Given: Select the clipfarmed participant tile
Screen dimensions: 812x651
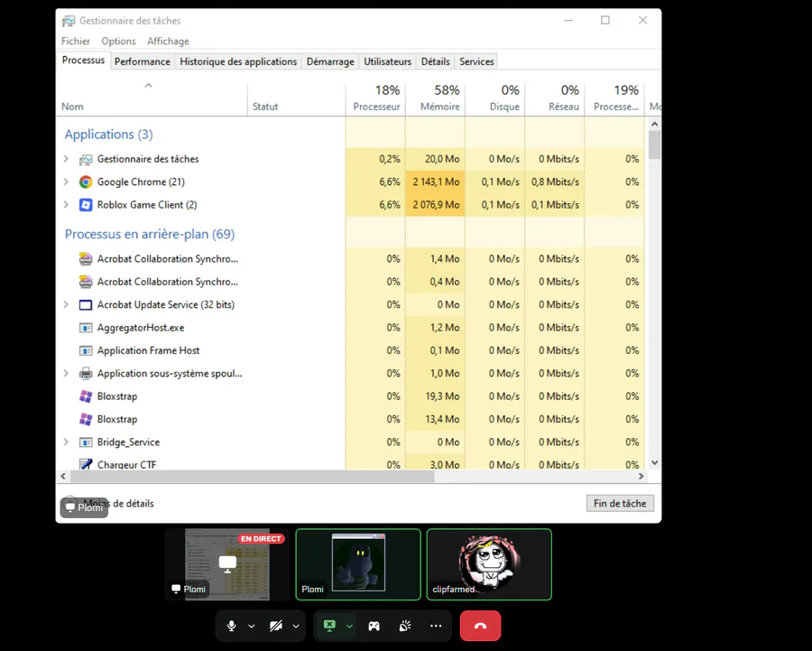Looking at the screenshot, I should coord(489,564).
